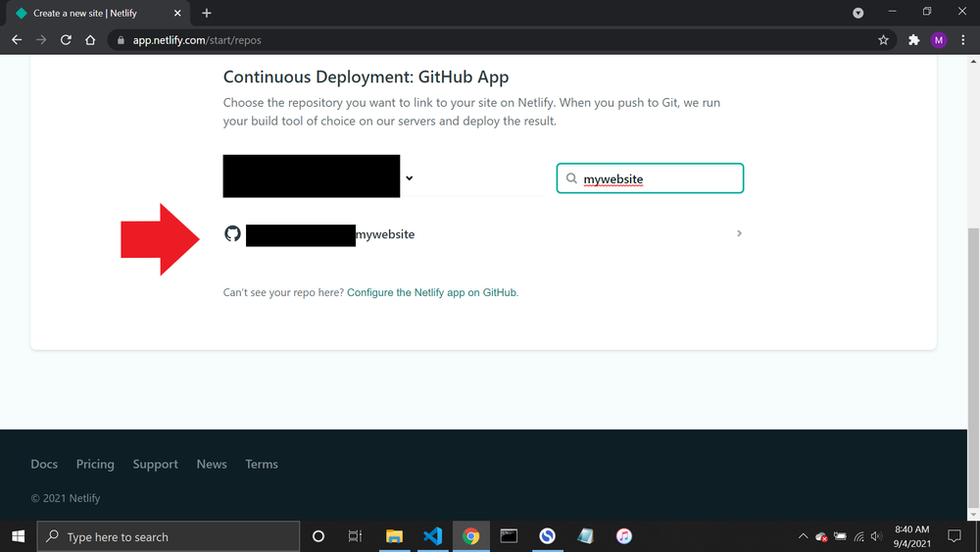This screenshot has height=552, width=980.
Task: Select the Create a new site | Netlify tab
Action: point(96,13)
